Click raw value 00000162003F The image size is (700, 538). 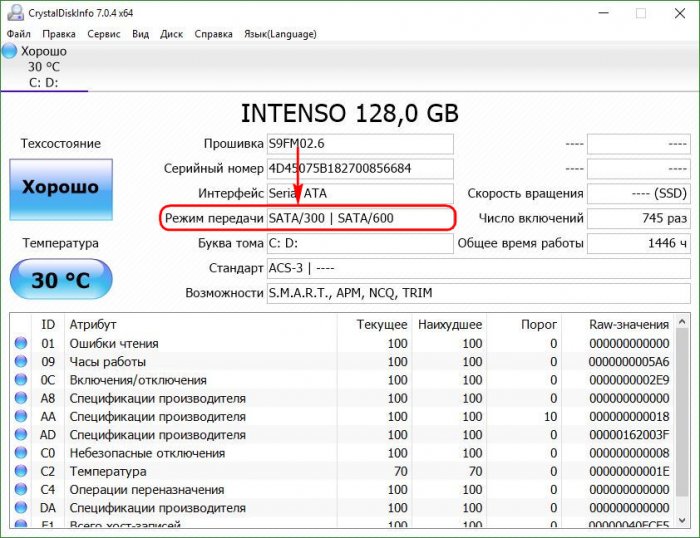click(x=629, y=435)
